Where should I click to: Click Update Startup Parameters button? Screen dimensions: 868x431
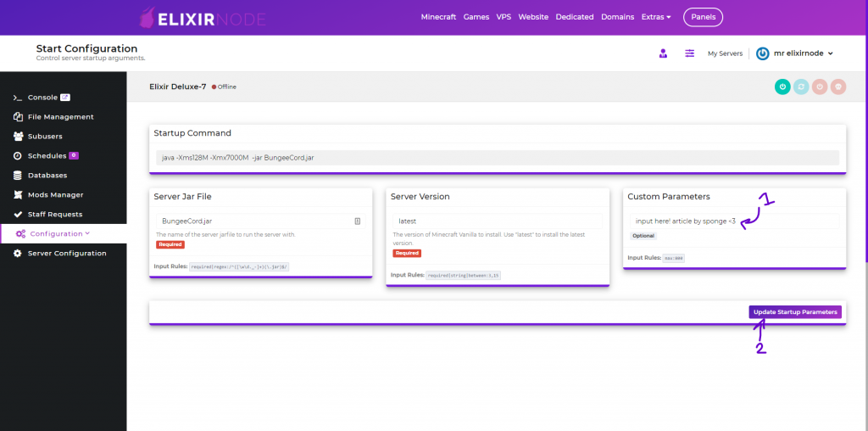tap(795, 312)
